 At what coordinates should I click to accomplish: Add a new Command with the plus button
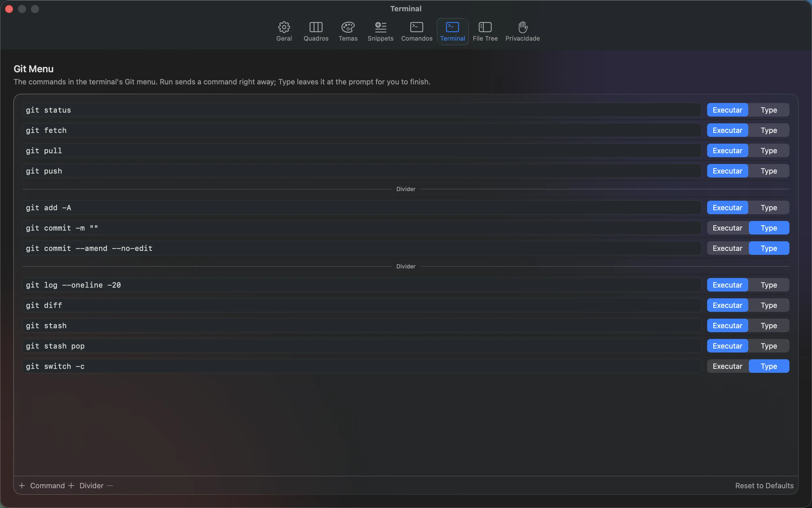42,485
